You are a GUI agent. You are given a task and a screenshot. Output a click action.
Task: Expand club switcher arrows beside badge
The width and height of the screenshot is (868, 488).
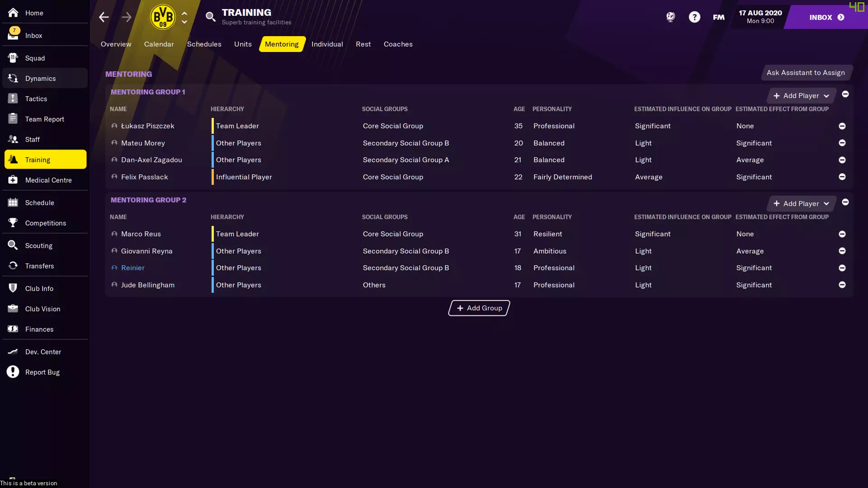coord(184,17)
